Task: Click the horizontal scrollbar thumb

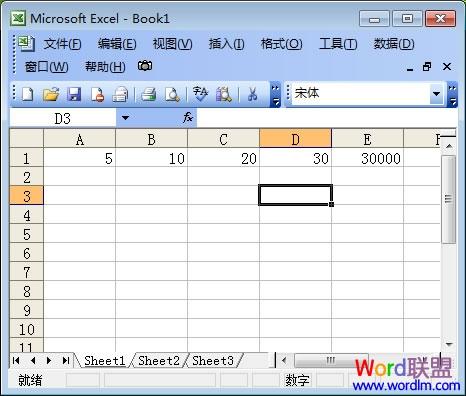Action: click(331, 360)
